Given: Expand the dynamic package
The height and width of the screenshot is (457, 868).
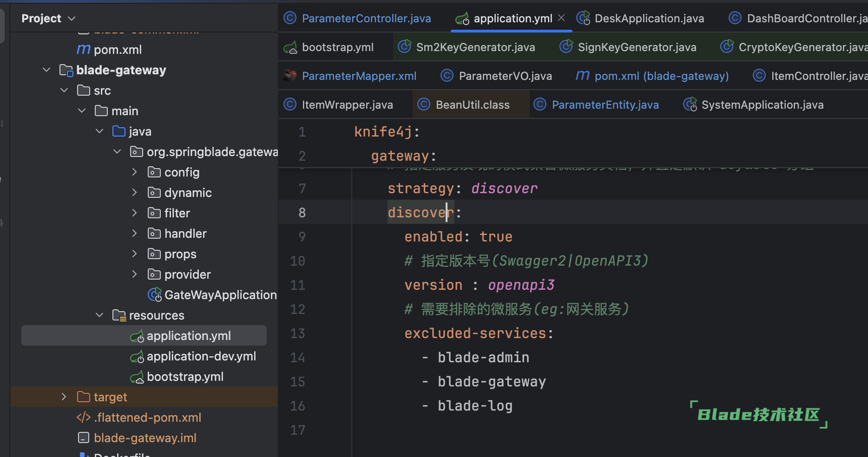Looking at the screenshot, I should 134,193.
